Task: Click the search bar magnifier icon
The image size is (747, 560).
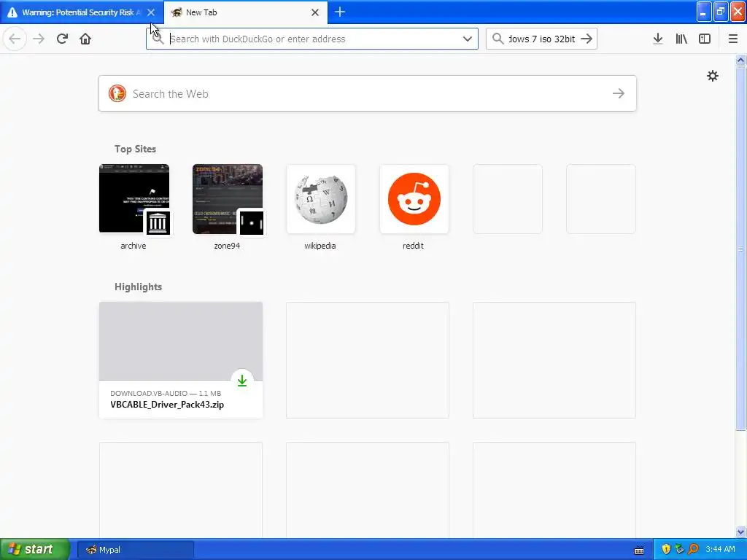Action: 498,39
